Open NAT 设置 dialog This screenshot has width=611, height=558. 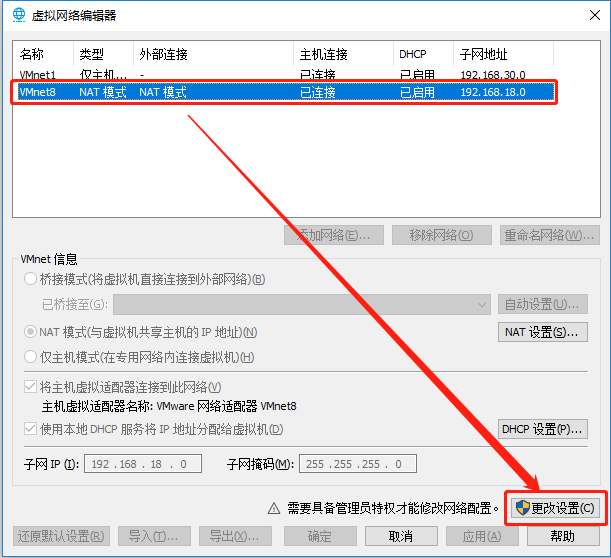542,331
